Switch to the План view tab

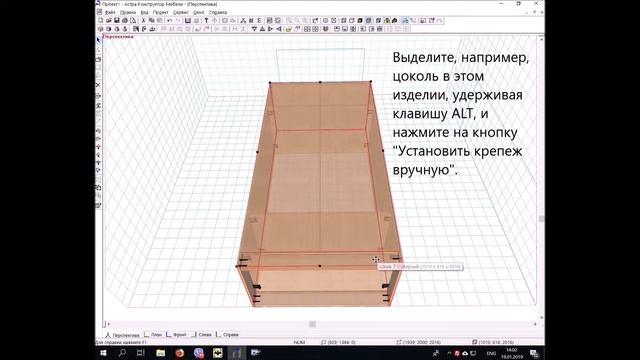[153, 335]
